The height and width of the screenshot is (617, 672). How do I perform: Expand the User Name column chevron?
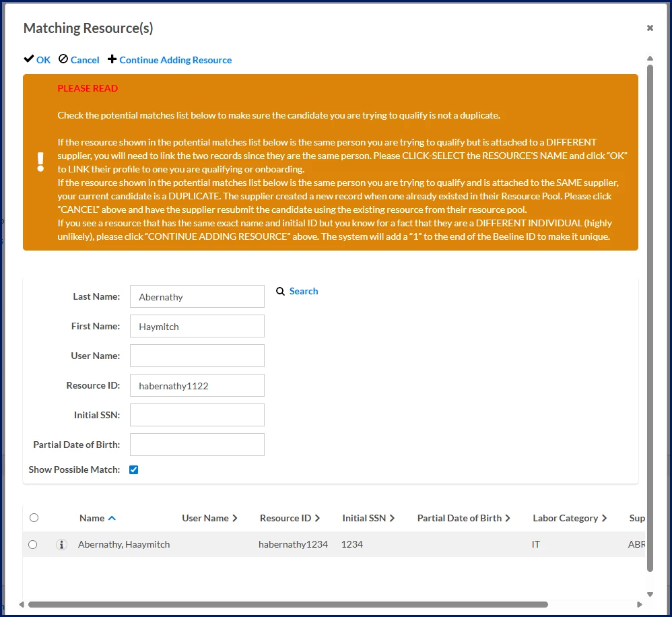pos(235,519)
